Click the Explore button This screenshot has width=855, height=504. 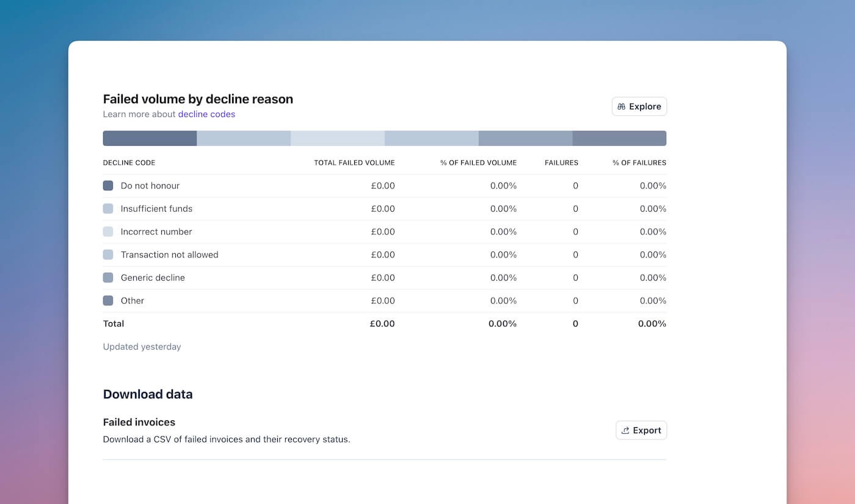(639, 106)
